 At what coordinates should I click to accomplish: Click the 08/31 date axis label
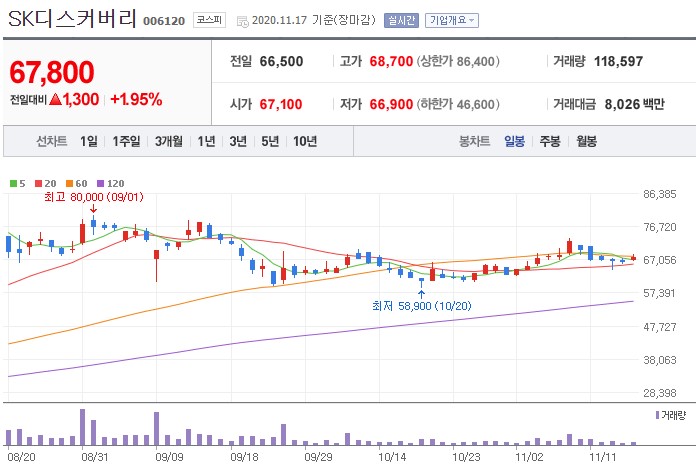pyautogui.click(x=95, y=457)
